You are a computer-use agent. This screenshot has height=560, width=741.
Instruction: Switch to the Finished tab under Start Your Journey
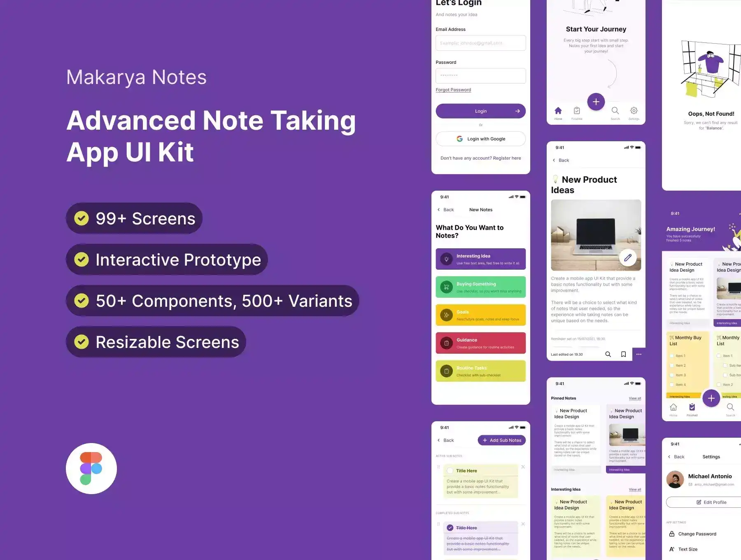(577, 111)
